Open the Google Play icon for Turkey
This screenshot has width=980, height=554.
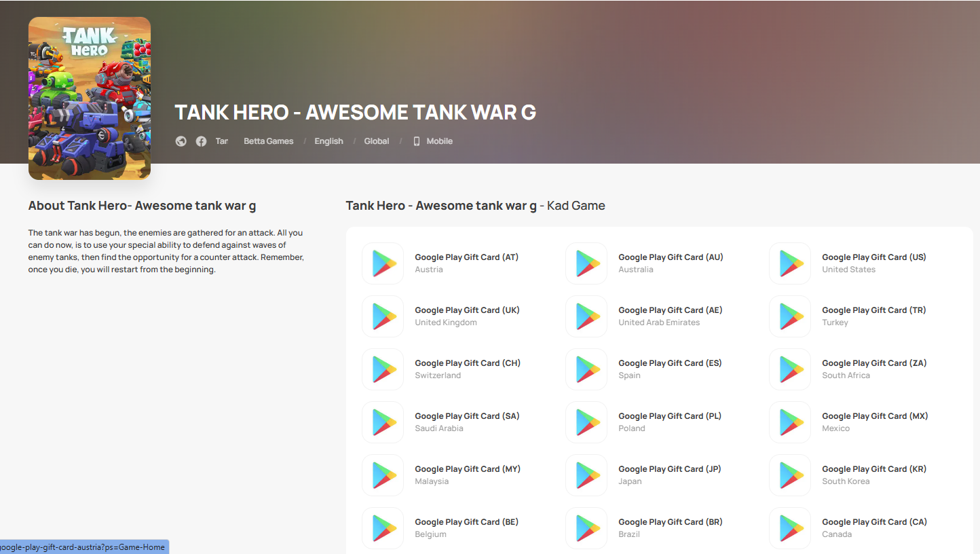tap(790, 316)
